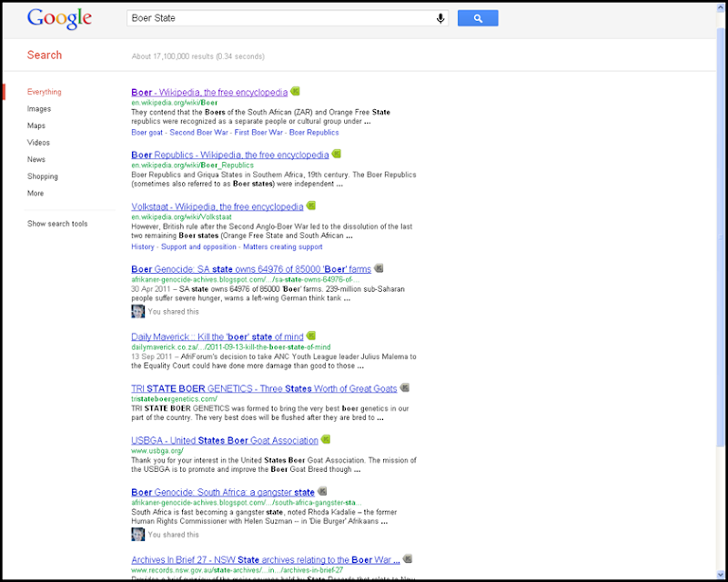The width and height of the screenshot is (728, 582).
Task: Switch to News search
Action: point(36,159)
